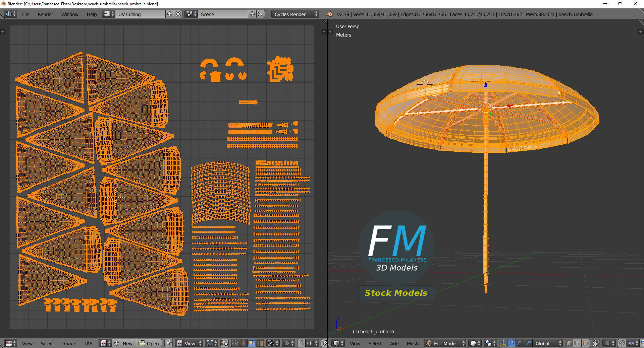Delete the active scene with the X icon
644x348 pixels.
[261, 14]
